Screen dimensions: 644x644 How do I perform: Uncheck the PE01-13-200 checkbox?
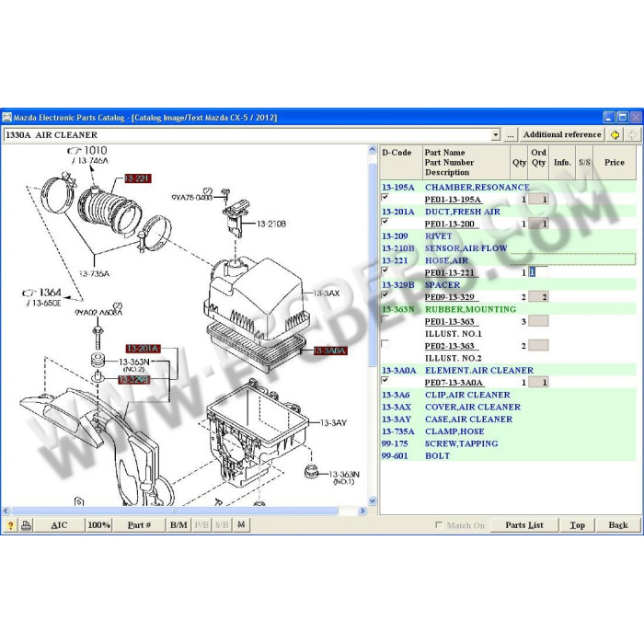coord(385,222)
